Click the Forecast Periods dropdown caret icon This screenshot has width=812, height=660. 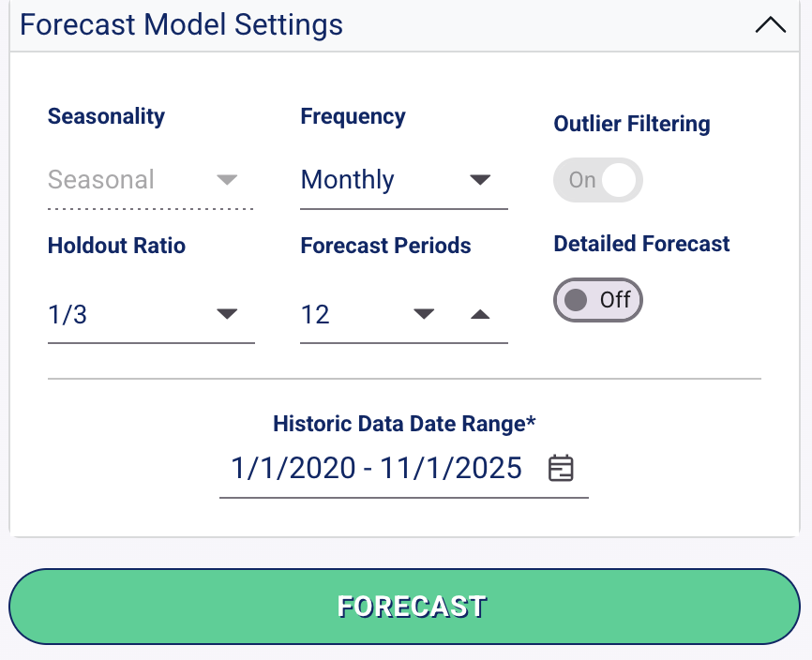425,315
